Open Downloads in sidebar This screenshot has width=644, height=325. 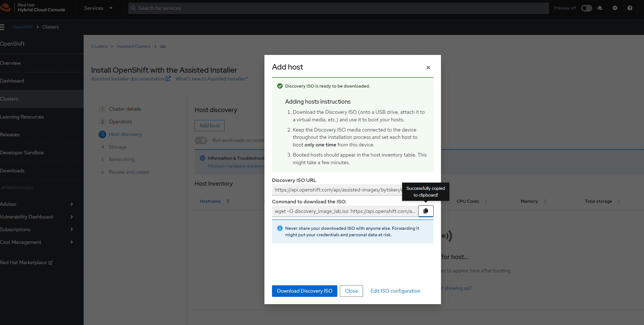point(42,171)
